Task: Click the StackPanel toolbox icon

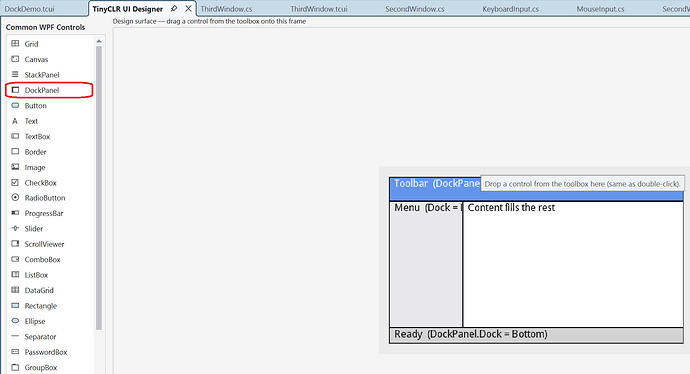Action: (15, 74)
